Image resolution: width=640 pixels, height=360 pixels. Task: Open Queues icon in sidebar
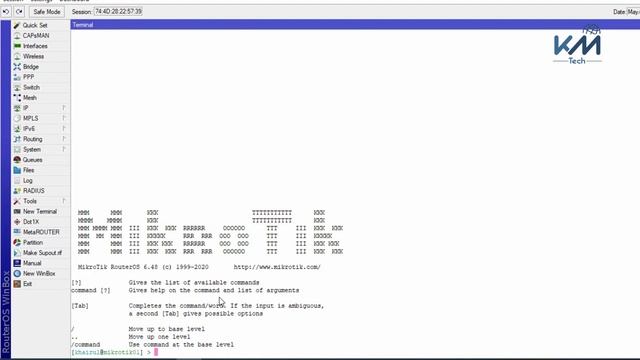(x=17, y=160)
